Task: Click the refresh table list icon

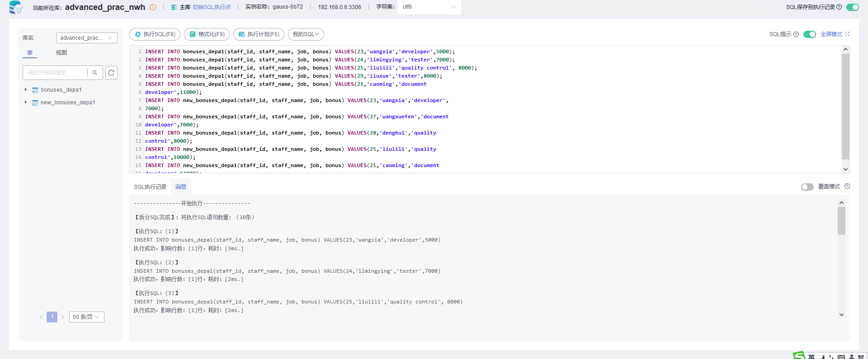Action: pyautogui.click(x=111, y=73)
